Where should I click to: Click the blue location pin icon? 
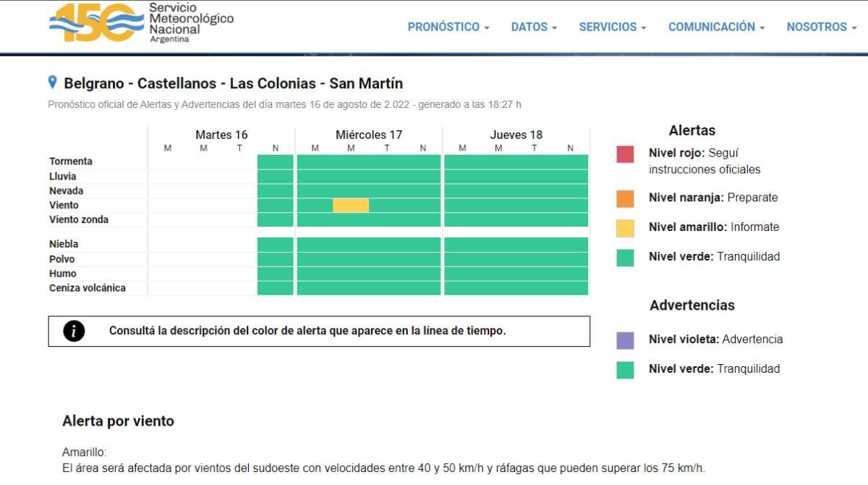(x=53, y=83)
